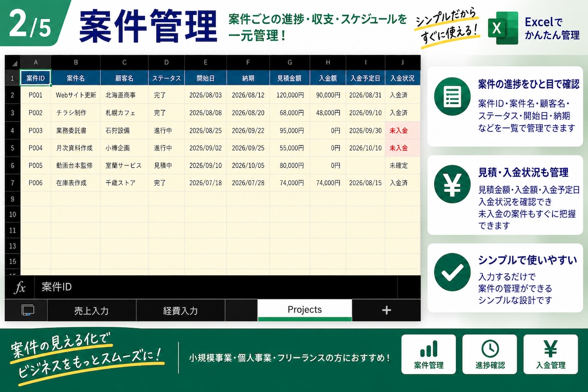Select cell 動画台本監修

(x=76, y=165)
